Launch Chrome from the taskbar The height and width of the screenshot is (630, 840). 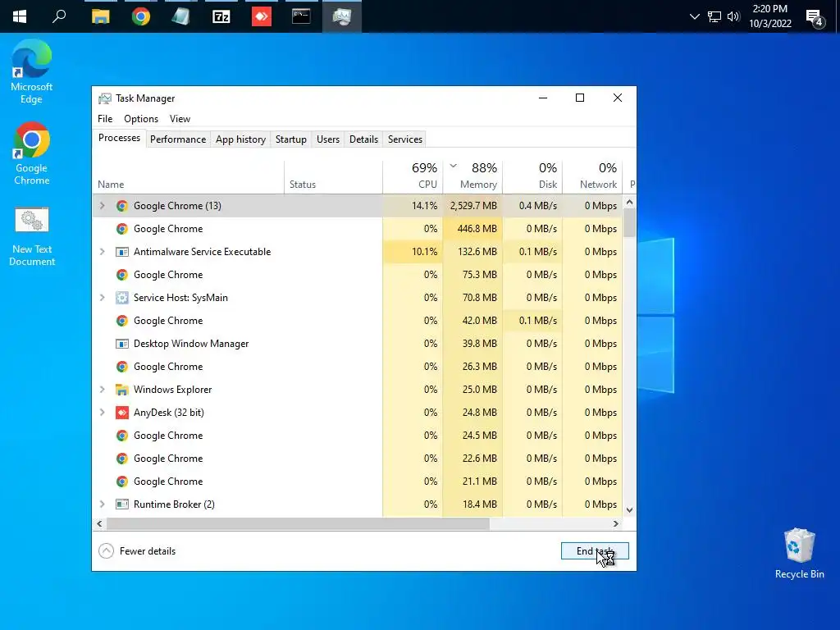(141, 16)
